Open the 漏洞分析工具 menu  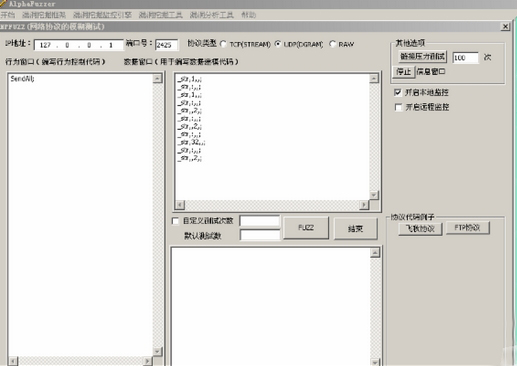[x=211, y=15]
